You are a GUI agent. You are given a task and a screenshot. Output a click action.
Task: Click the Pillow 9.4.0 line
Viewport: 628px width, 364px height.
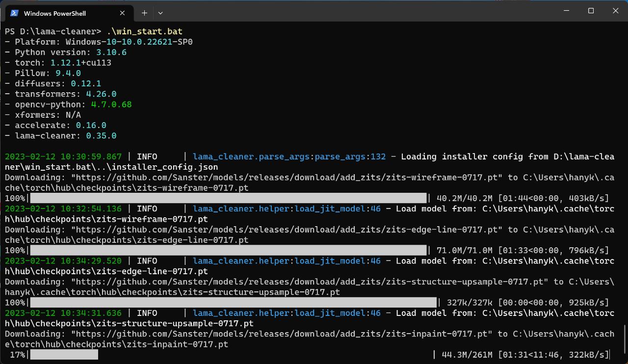[x=43, y=73]
